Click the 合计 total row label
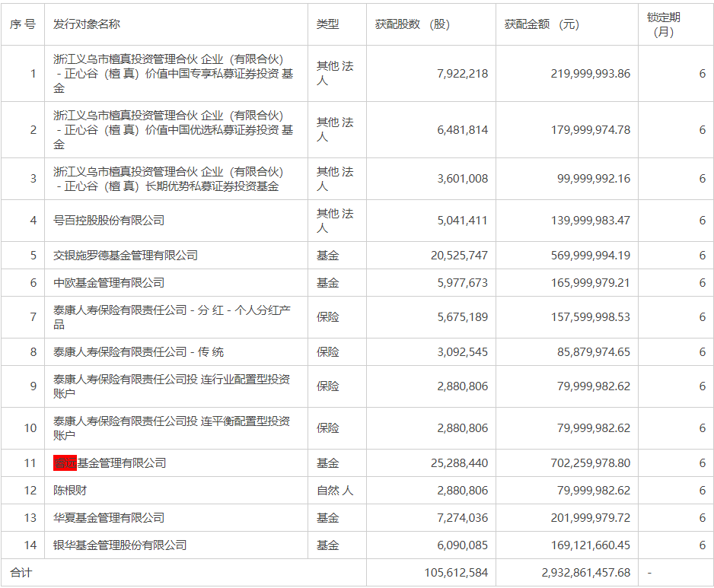Image resolution: width=714 pixels, height=588 pixels. [21, 573]
